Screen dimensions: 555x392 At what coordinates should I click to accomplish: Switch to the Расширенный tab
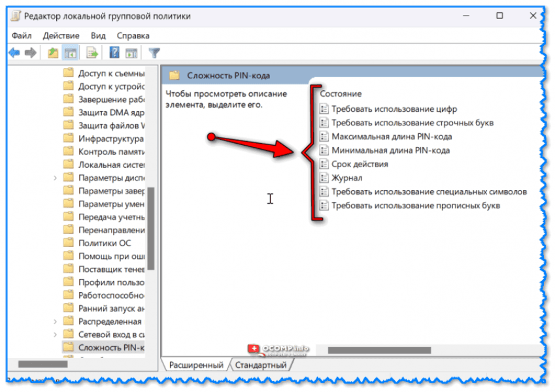[196, 365]
